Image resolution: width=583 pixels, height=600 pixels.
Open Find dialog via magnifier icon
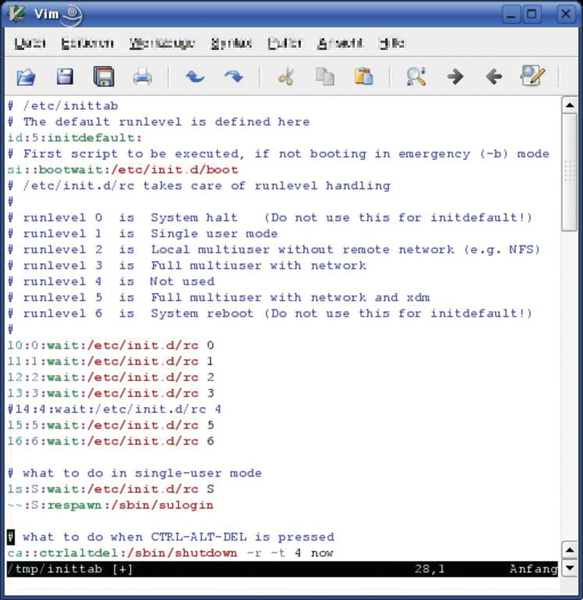pyautogui.click(x=416, y=76)
